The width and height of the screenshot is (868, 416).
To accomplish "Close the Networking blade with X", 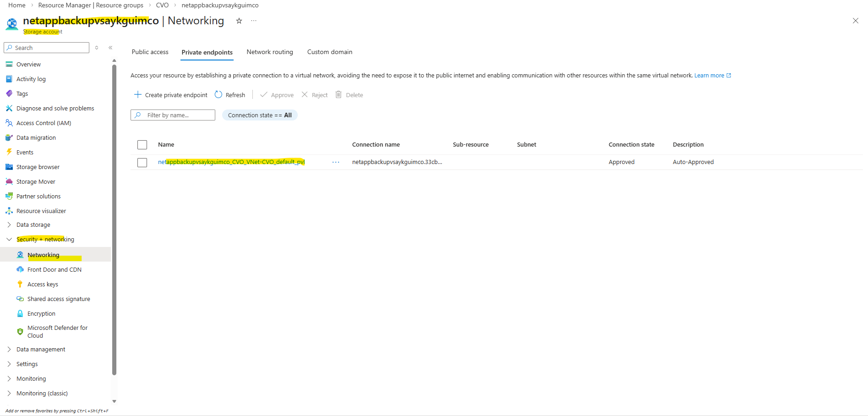I will point(856,21).
